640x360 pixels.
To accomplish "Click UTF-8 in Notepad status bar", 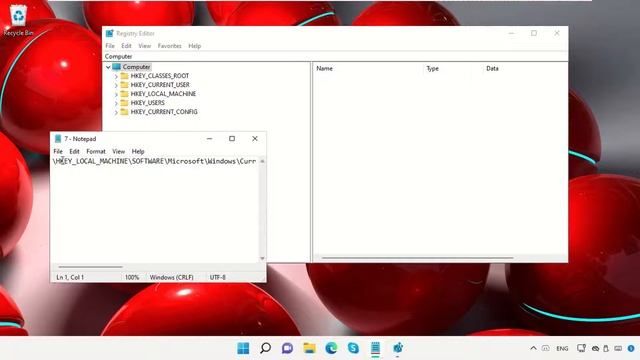I will 218,277.
